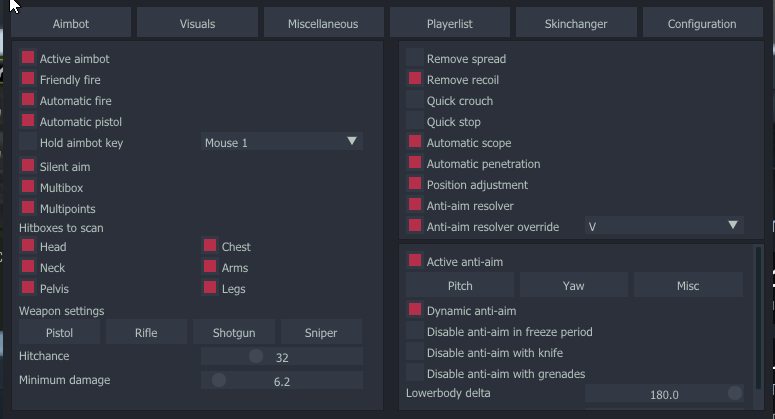The height and width of the screenshot is (419, 775).
Task: Toggle the Dynamic anti-aim checkbox
Action: 415,310
